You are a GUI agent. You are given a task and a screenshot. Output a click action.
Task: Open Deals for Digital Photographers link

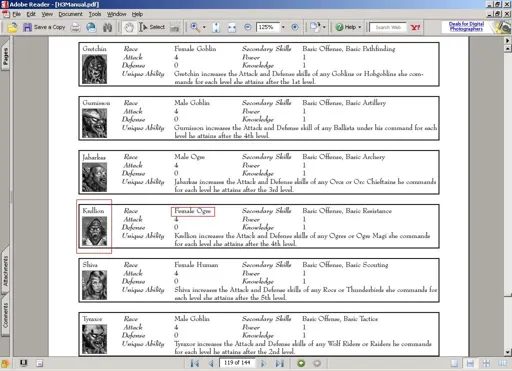tap(466, 26)
